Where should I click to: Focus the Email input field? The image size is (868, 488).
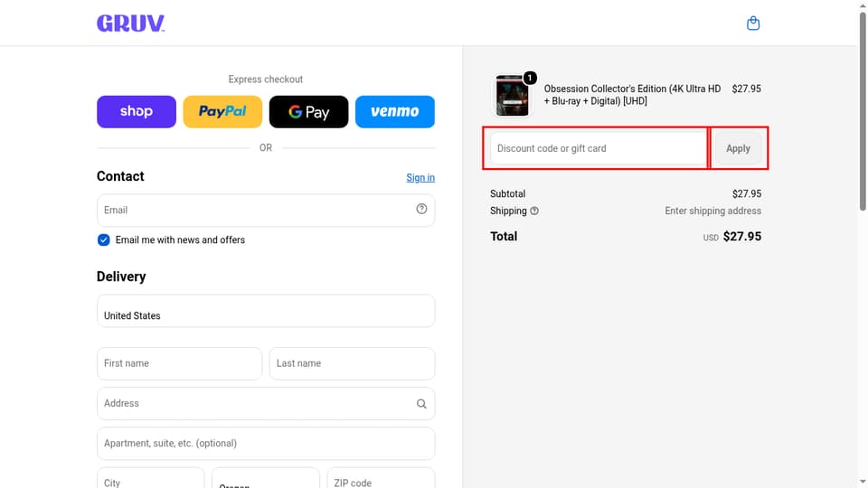[x=266, y=211]
